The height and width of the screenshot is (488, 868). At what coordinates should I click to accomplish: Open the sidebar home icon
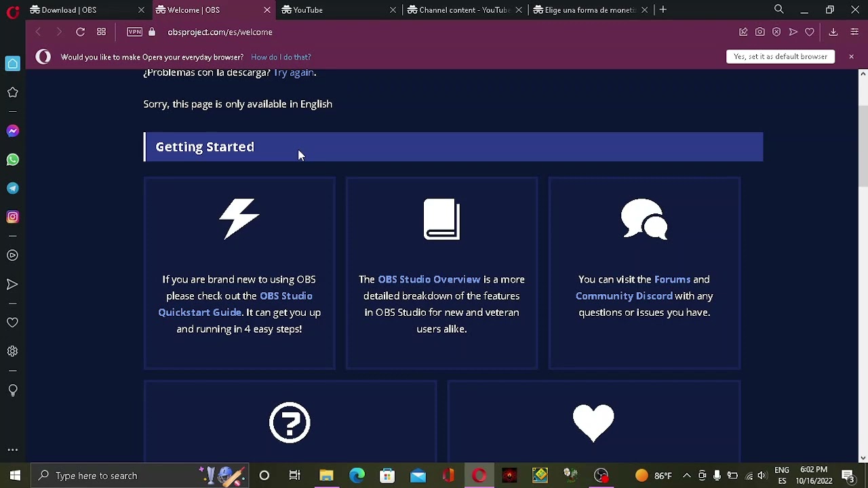12,64
